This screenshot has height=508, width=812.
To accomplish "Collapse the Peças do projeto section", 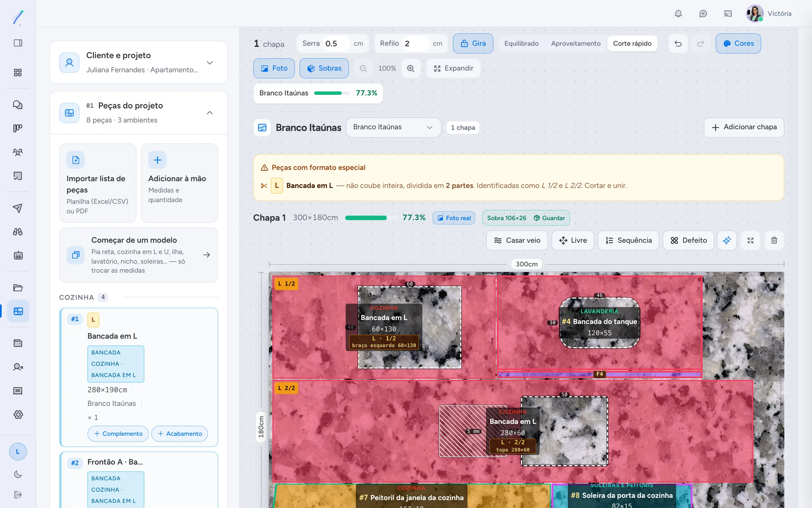I will pyautogui.click(x=210, y=113).
